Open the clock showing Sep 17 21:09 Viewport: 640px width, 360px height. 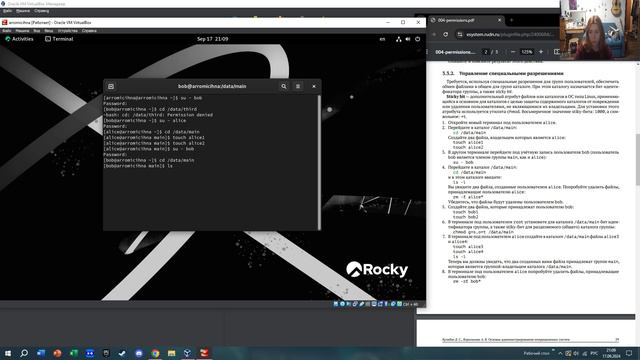tap(213, 39)
